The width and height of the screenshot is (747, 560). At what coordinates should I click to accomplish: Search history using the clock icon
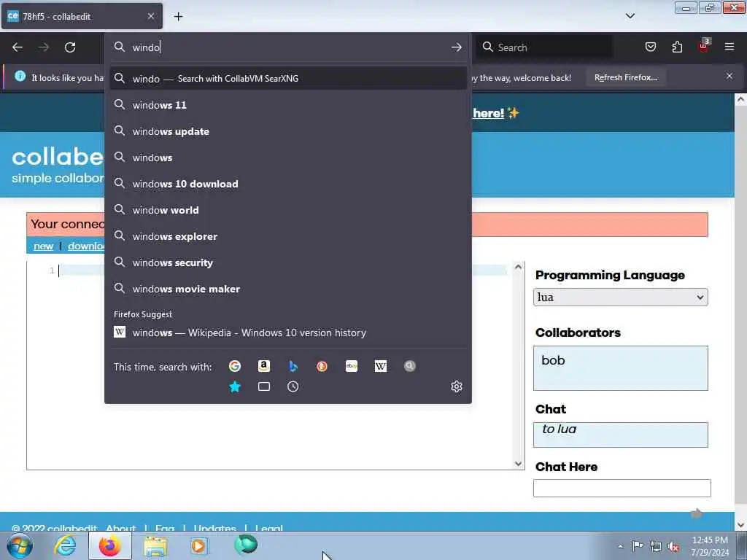[293, 386]
